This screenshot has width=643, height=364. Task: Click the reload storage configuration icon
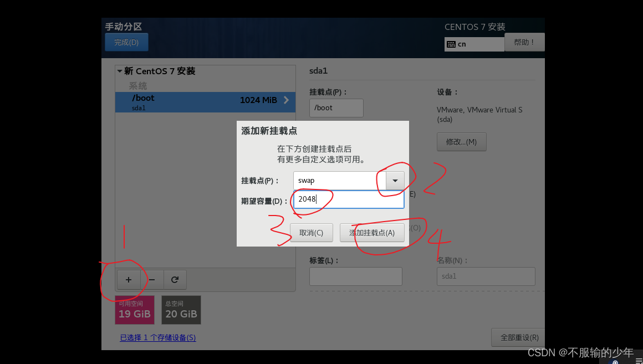(x=175, y=280)
